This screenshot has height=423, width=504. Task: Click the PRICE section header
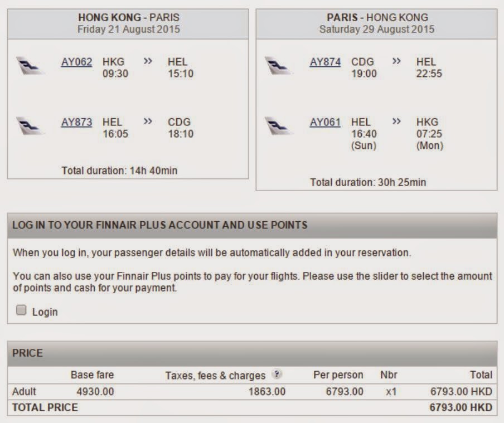click(28, 353)
